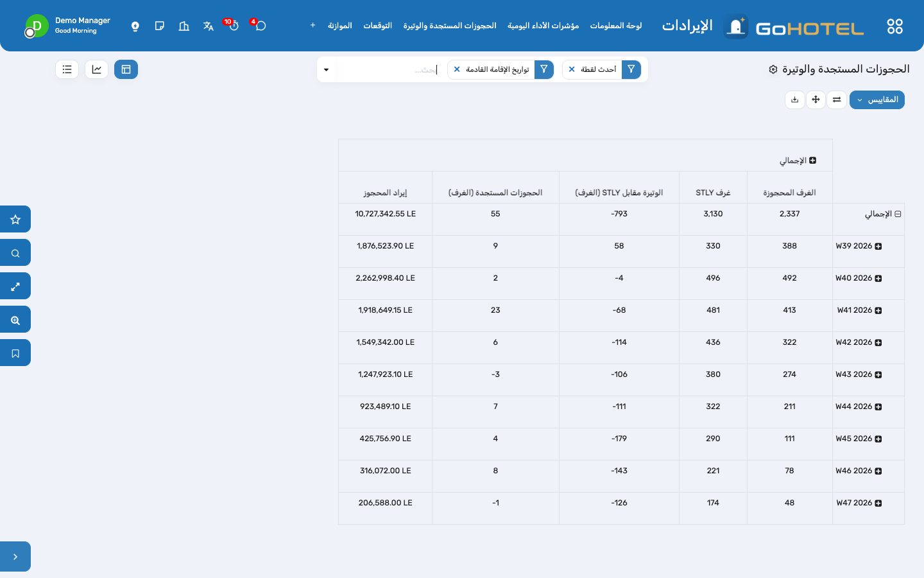Open the التوقعات menu
Image resolution: width=924 pixels, height=578 pixels.
(377, 26)
